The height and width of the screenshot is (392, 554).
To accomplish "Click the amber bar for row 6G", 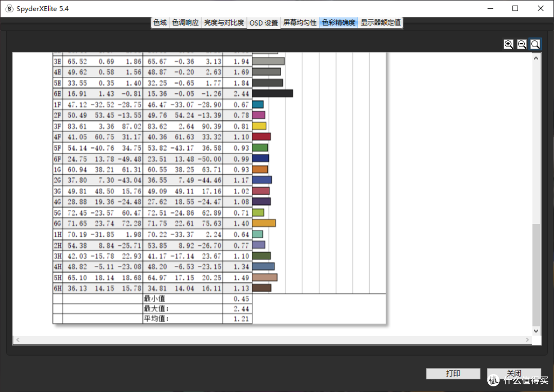I will [x=264, y=223].
